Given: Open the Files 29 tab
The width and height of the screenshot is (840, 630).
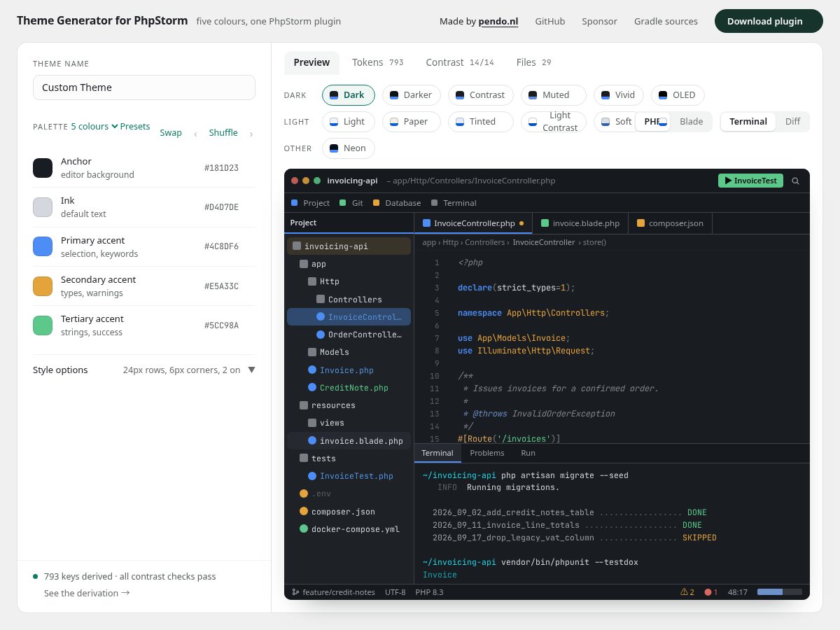Looking at the screenshot, I should (533, 62).
